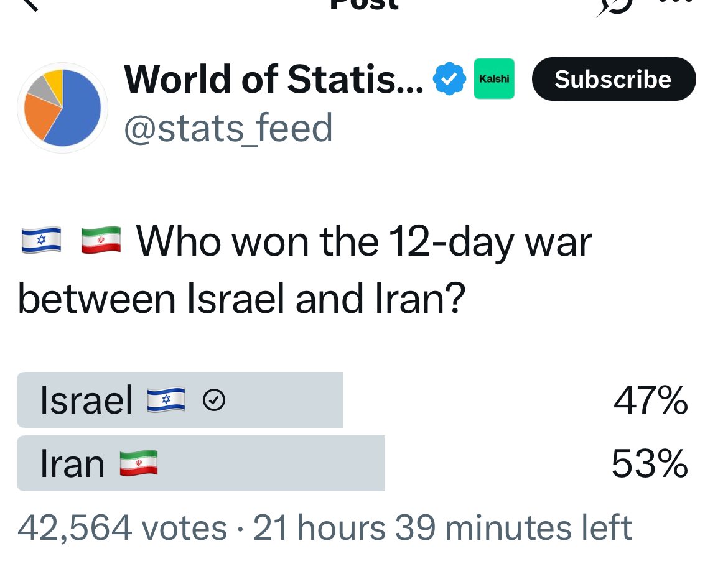Tap the Iran flag emoji in post text
The width and height of the screenshot is (728, 574).
click(101, 240)
